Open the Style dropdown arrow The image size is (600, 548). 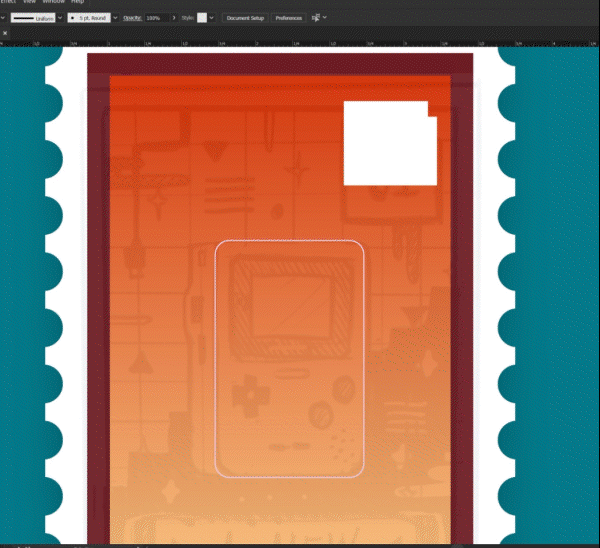(211, 18)
